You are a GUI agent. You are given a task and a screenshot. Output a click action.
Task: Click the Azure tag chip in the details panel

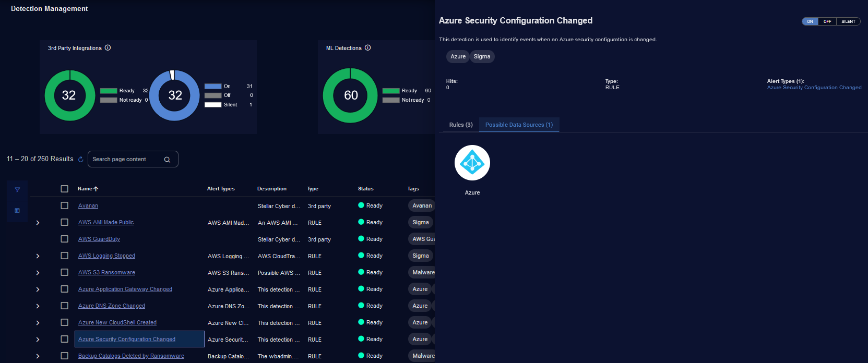pos(458,56)
